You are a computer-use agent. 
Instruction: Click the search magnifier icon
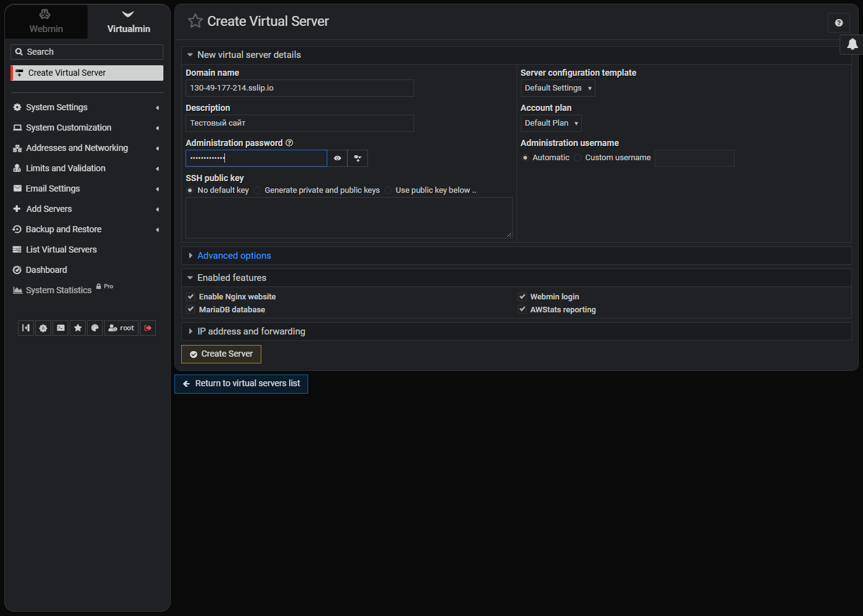click(19, 52)
